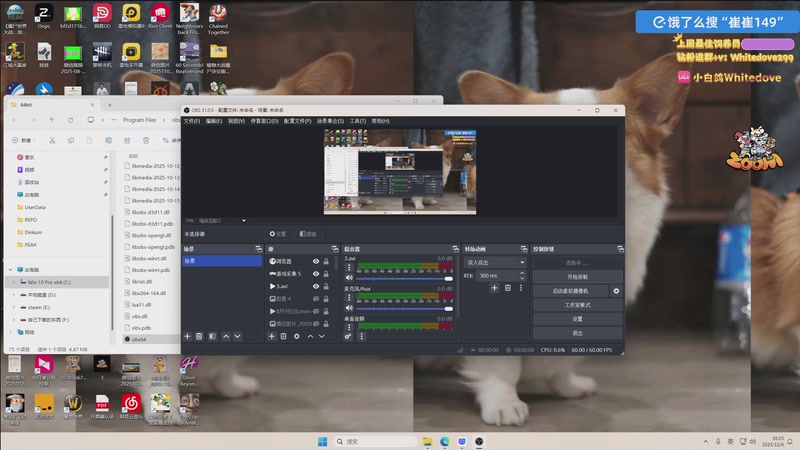Unlock the game capture 5 source
The height and width of the screenshot is (450, 800).
[326, 274]
